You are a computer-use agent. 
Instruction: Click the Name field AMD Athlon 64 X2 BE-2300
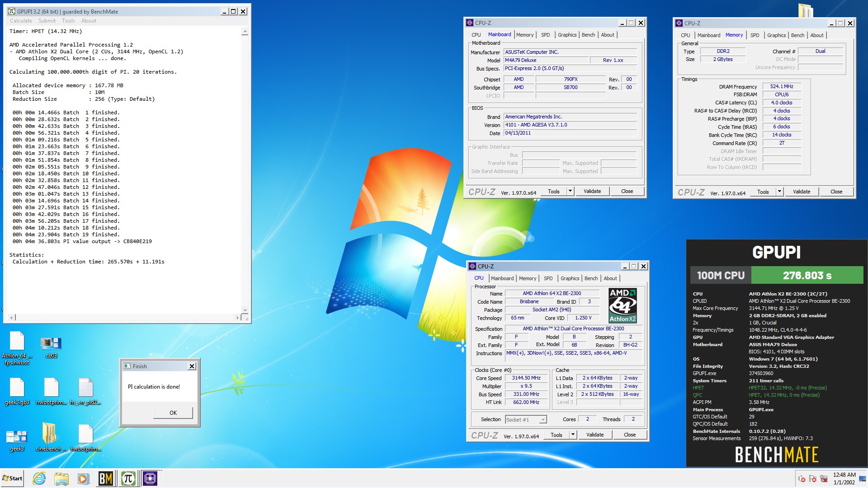click(552, 293)
